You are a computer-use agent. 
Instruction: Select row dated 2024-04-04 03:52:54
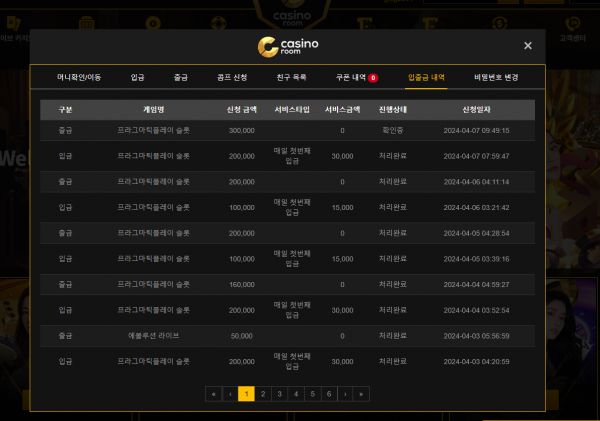coord(287,310)
